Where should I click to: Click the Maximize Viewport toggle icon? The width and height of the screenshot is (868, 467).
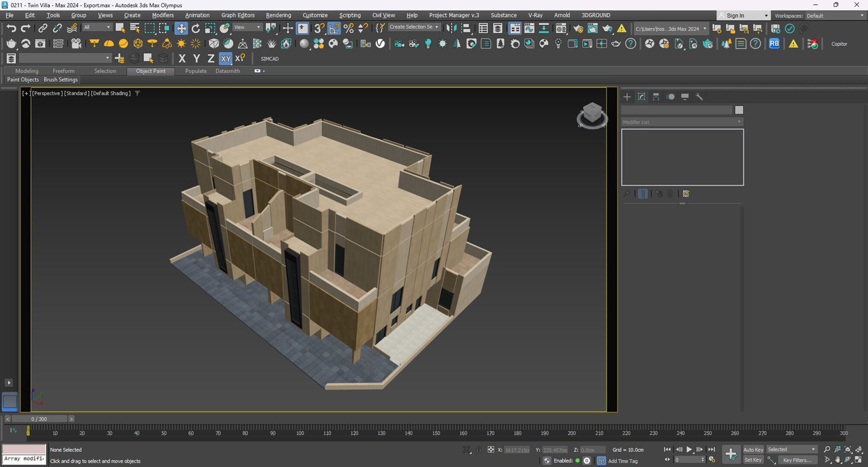coord(858,460)
